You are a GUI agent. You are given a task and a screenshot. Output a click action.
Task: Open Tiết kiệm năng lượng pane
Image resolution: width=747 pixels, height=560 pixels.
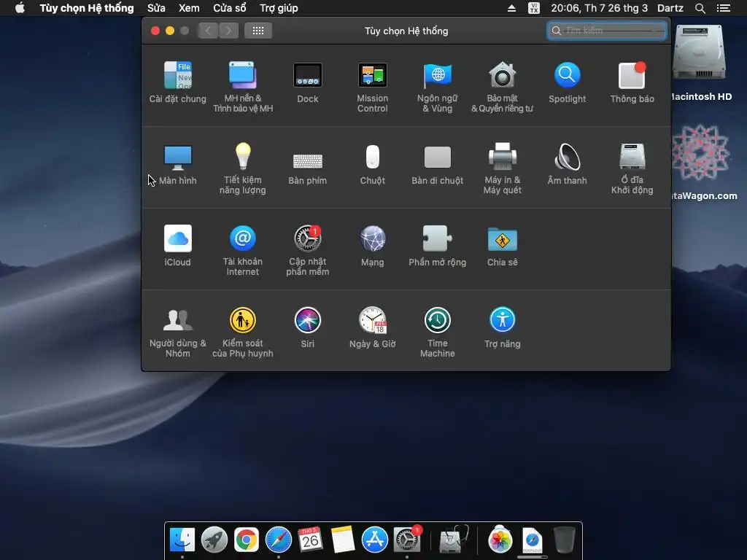tap(242, 168)
